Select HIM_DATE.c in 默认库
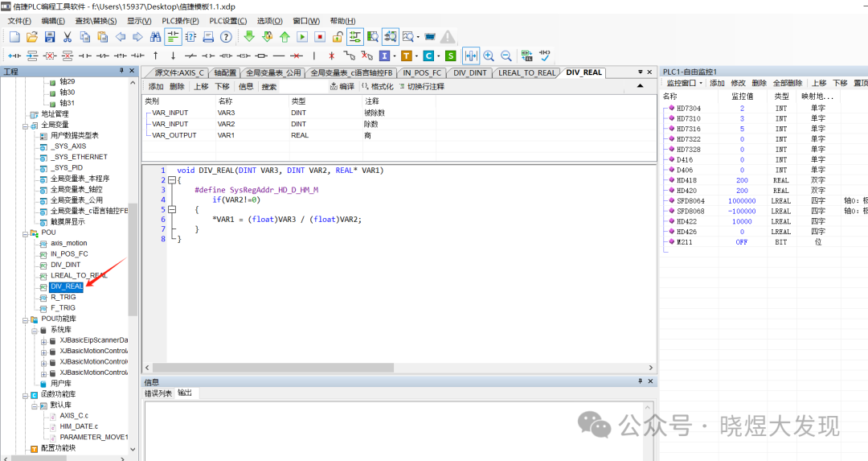This screenshot has width=868, height=461. point(79,426)
